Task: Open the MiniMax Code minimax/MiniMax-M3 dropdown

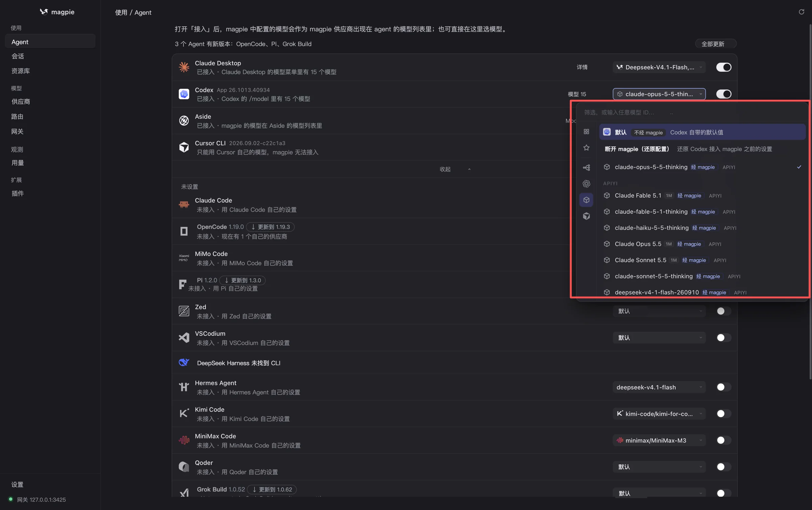Action: tap(659, 440)
